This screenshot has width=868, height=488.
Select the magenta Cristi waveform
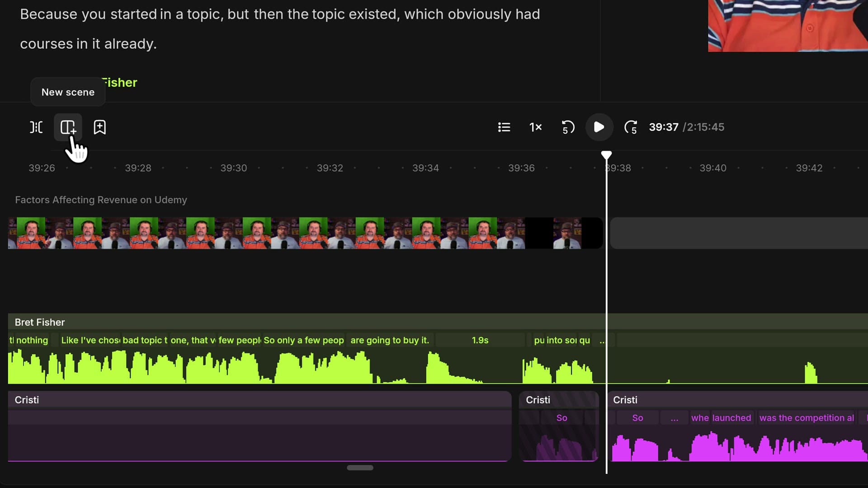pyautogui.click(x=739, y=446)
